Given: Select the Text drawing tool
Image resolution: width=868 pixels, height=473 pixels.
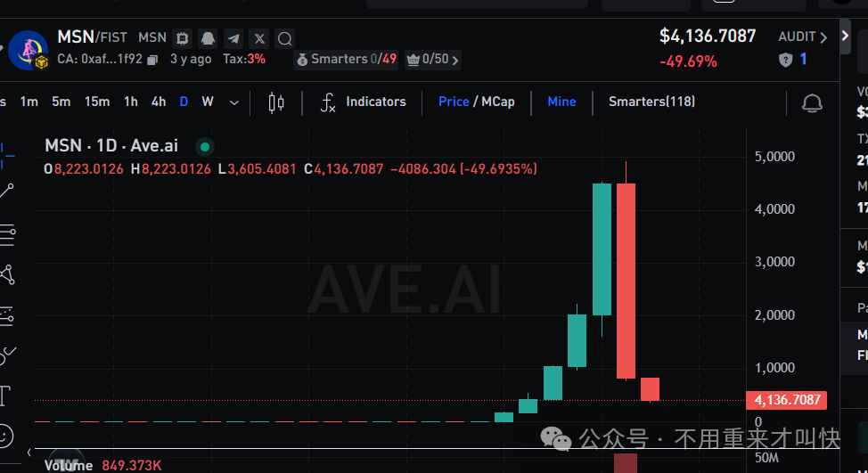Looking at the screenshot, I should click(5, 395).
